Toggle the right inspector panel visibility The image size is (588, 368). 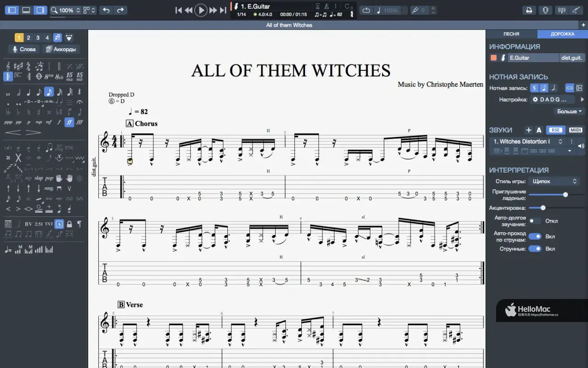point(40,10)
